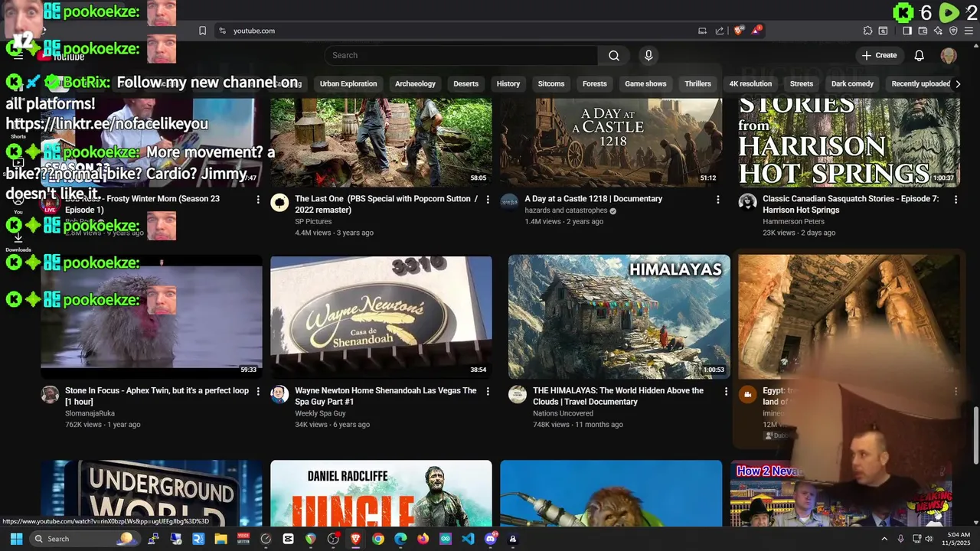This screenshot has width=980, height=551.
Task: Open Google Chrome from the taskbar
Action: pos(378,539)
